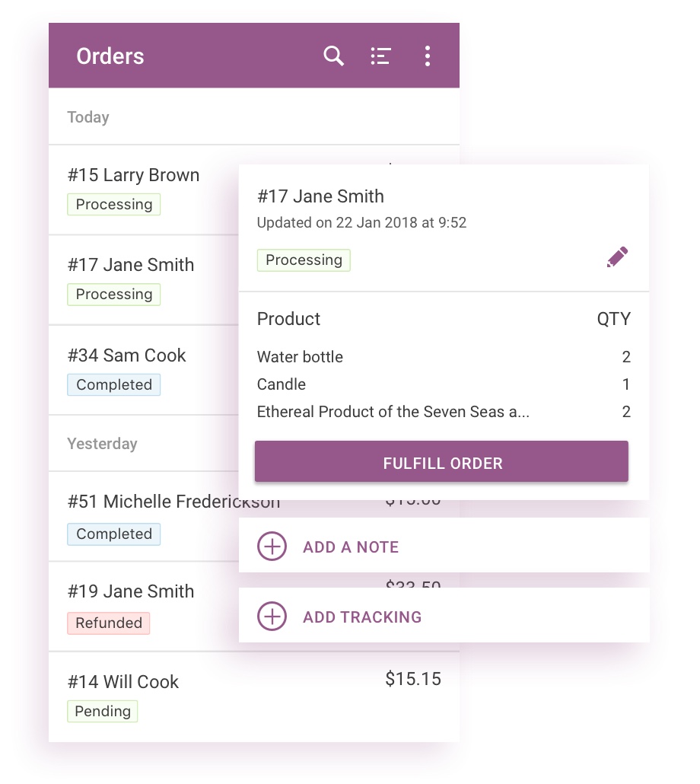Screen dimensions: 700x784
Task: Click the Processing status badge in order detail
Action: pos(304,260)
